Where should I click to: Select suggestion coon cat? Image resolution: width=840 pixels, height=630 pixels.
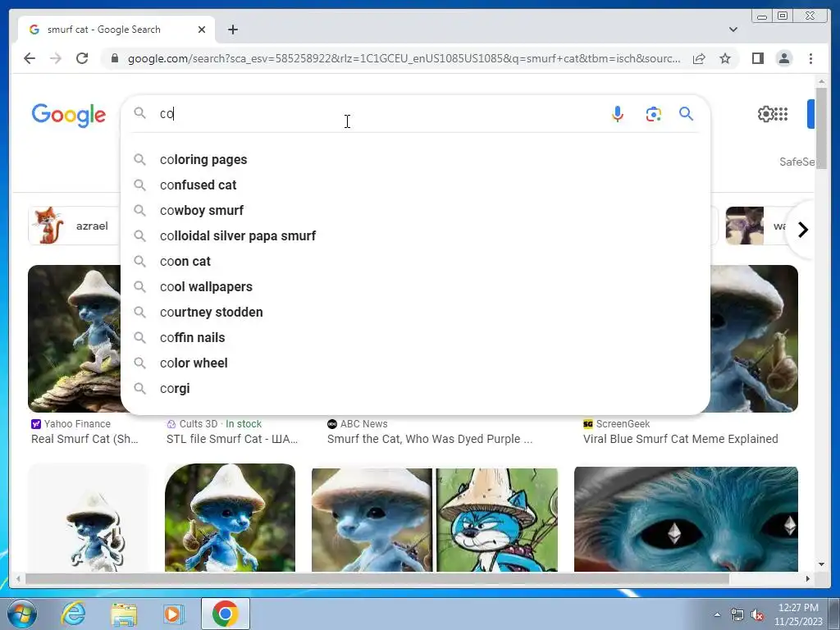[415, 262]
